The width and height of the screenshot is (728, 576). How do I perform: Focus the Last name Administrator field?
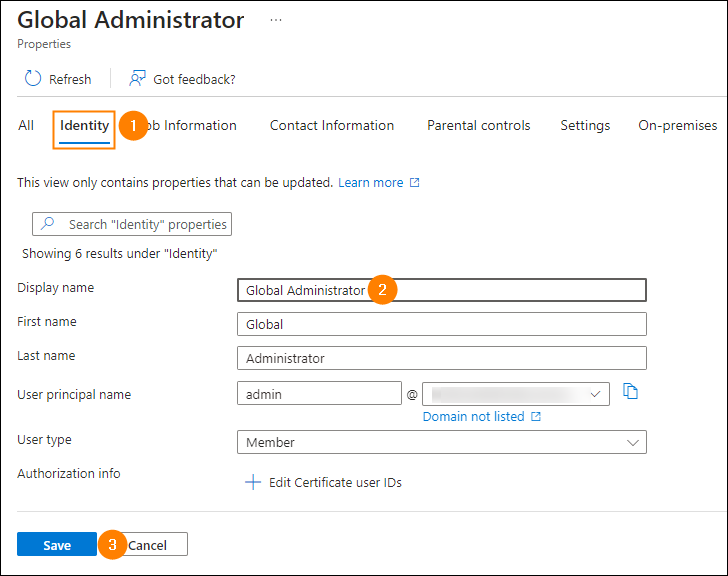pyautogui.click(x=442, y=358)
